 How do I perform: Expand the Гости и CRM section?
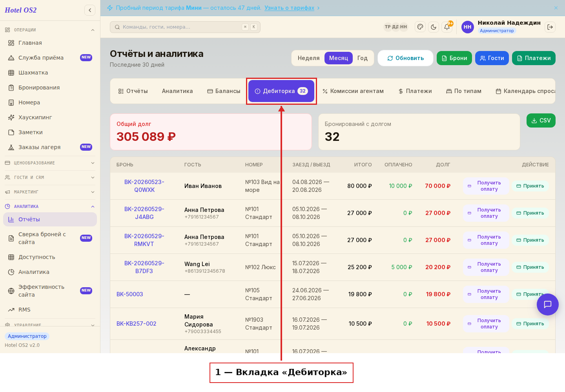pos(50,177)
